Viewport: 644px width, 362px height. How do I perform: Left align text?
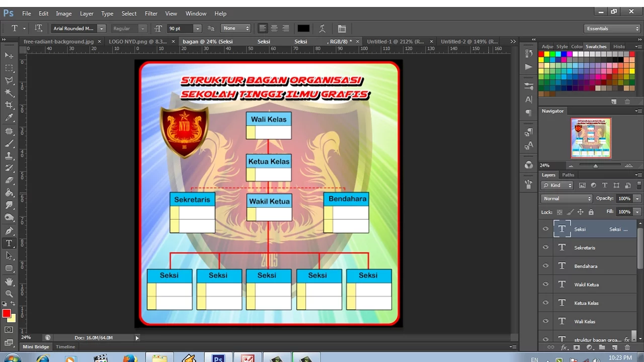pyautogui.click(x=263, y=29)
